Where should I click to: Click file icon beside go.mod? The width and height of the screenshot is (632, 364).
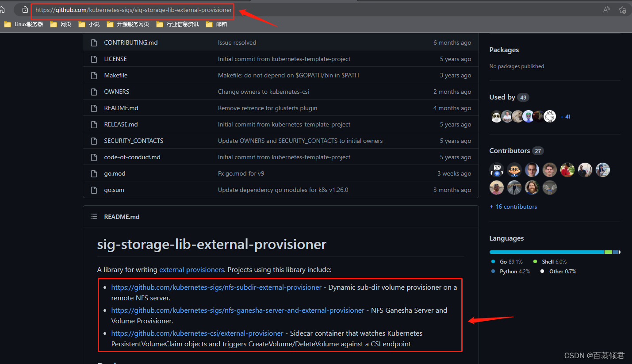point(94,174)
